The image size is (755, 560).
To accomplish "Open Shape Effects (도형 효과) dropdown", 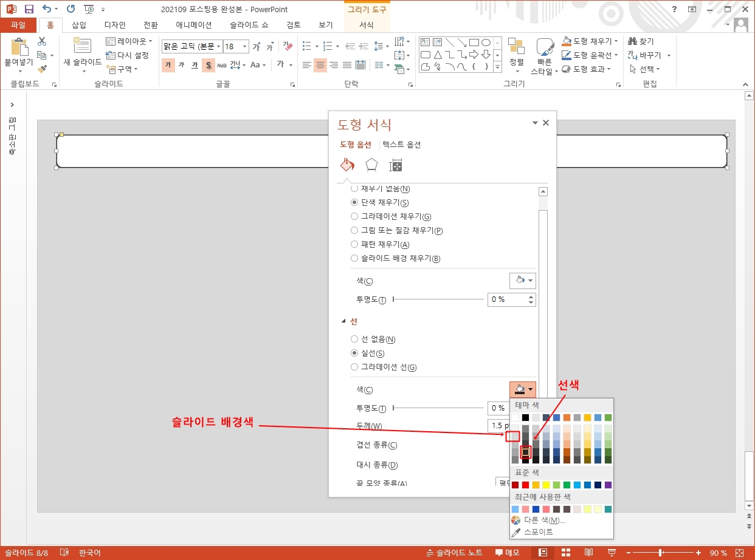I will pos(587,69).
